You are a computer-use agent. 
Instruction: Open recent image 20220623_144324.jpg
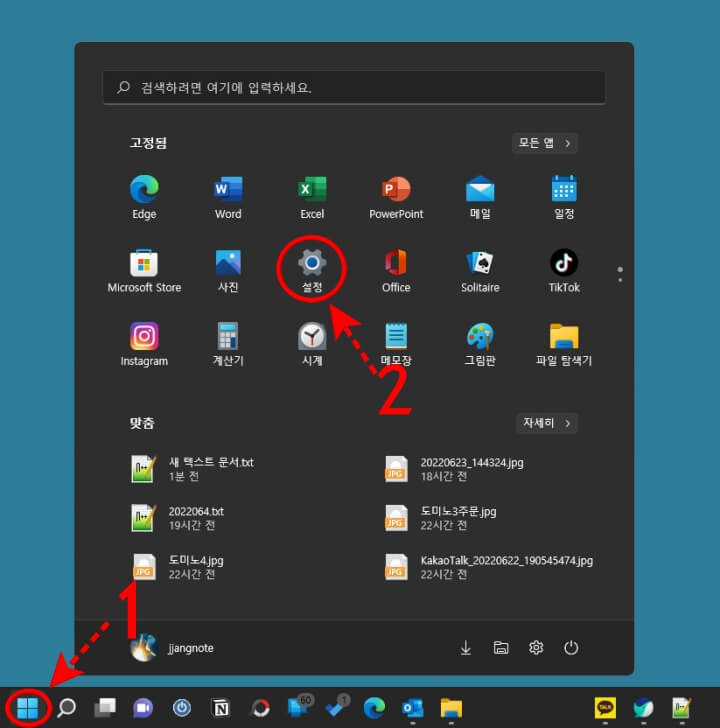(x=454, y=469)
